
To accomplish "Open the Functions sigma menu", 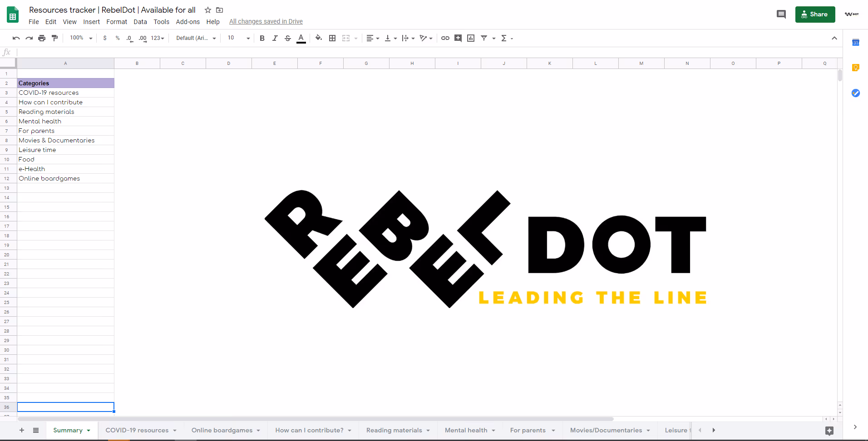I will click(507, 38).
